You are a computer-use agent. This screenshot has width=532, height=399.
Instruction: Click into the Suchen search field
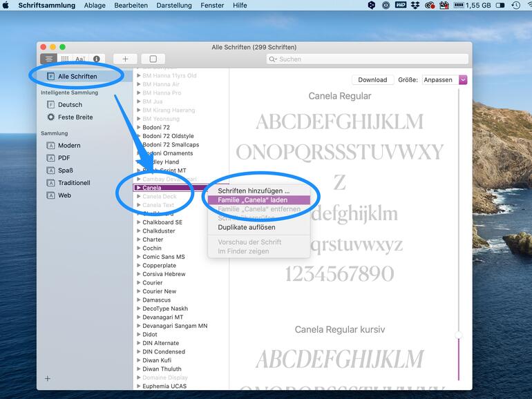(x=368, y=59)
